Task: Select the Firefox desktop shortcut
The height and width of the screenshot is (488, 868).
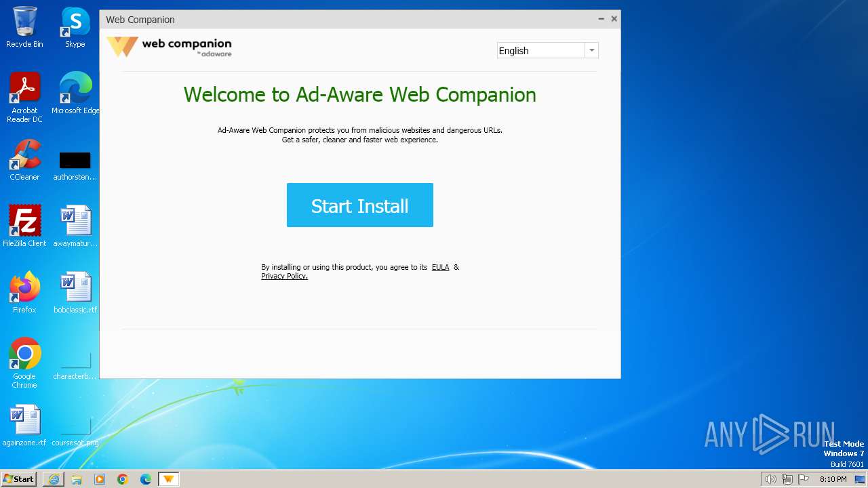Action: pyautogui.click(x=24, y=293)
